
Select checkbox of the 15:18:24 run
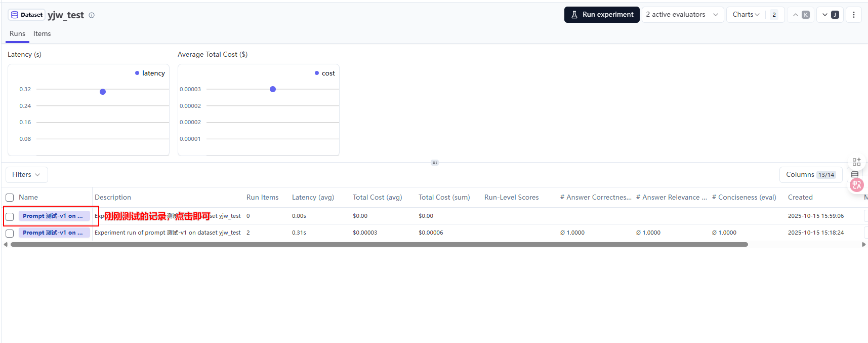[10, 234]
